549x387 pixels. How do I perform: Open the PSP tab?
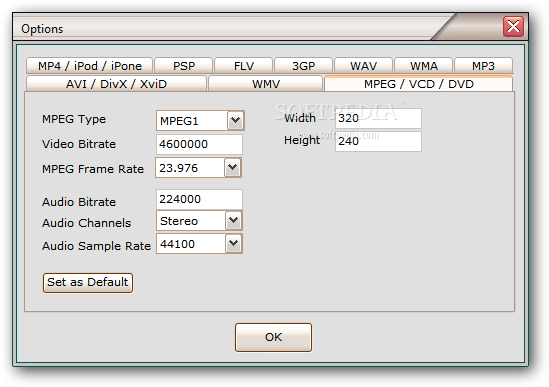coord(184,66)
